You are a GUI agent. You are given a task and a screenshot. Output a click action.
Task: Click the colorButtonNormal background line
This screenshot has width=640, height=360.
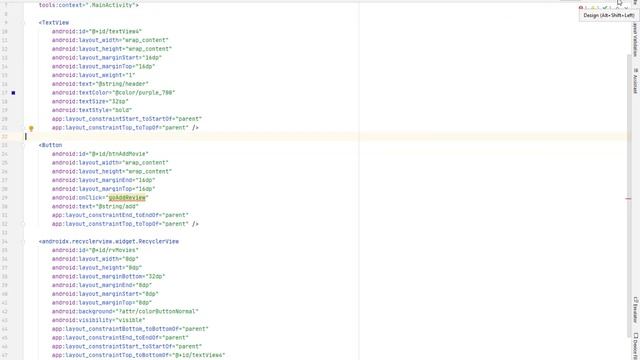pyautogui.click(x=125, y=311)
